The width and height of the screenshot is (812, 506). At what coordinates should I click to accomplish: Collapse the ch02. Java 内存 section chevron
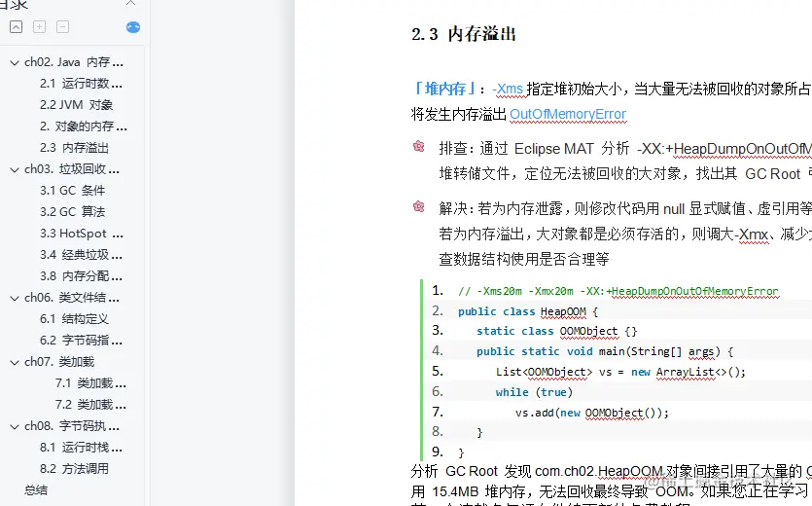tap(15, 62)
